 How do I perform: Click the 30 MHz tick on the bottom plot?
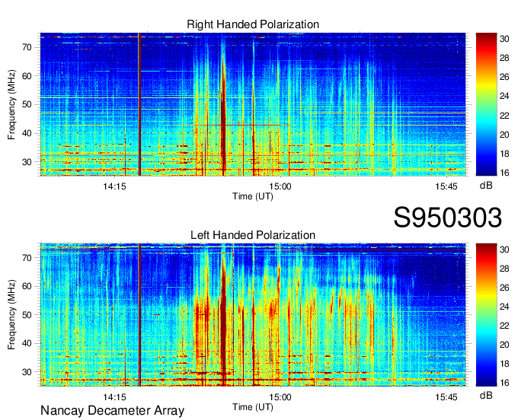pos(27,372)
